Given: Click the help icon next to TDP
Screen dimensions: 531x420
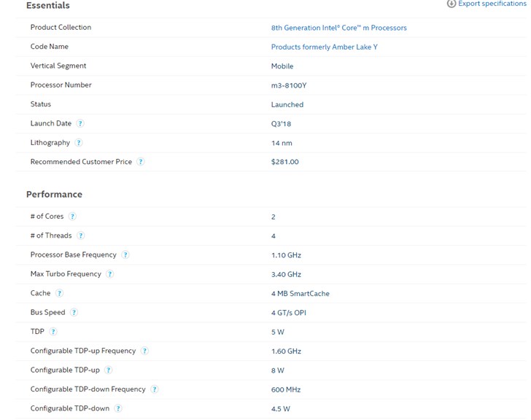Looking at the screenshot, I should pyautogui.click(x=53, y=332).
